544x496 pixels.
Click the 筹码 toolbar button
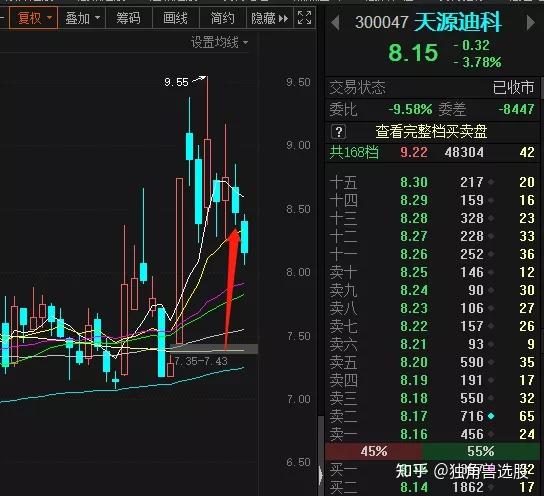click(x=128, y=18)
